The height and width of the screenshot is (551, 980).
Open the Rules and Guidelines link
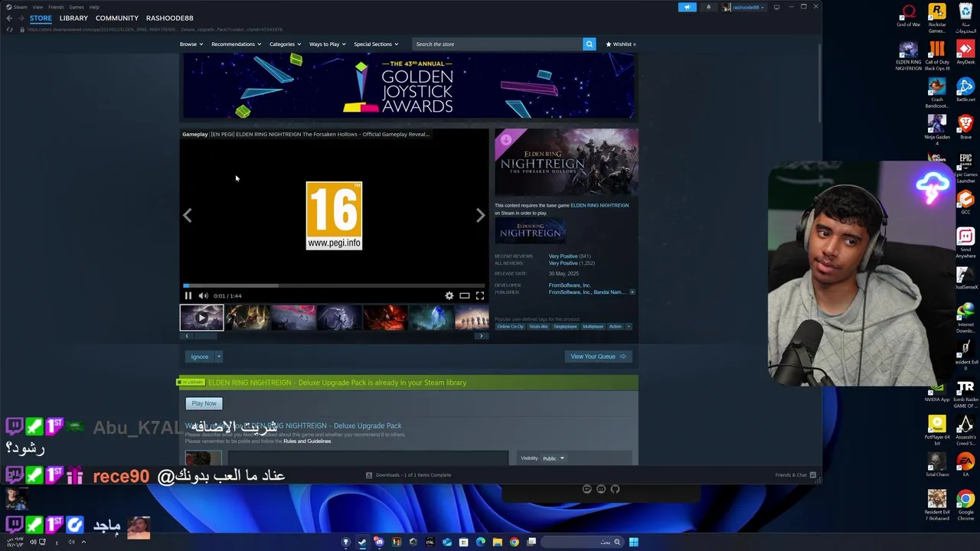click(x=307, y=442)
